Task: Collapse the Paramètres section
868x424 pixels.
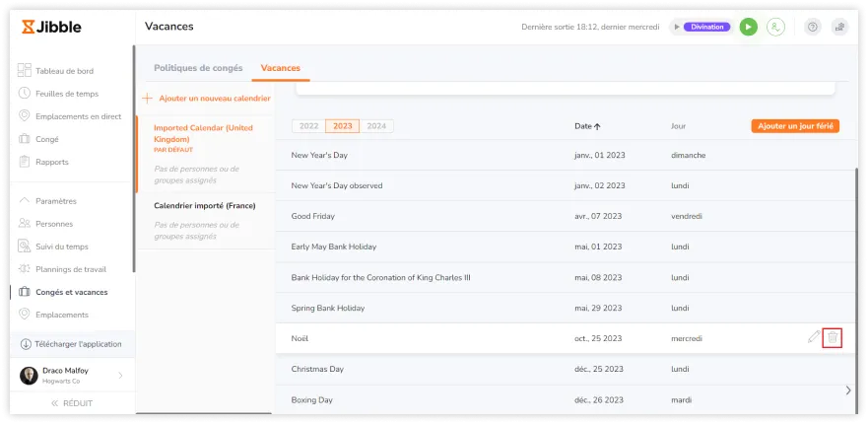Action: coord(55,201)
